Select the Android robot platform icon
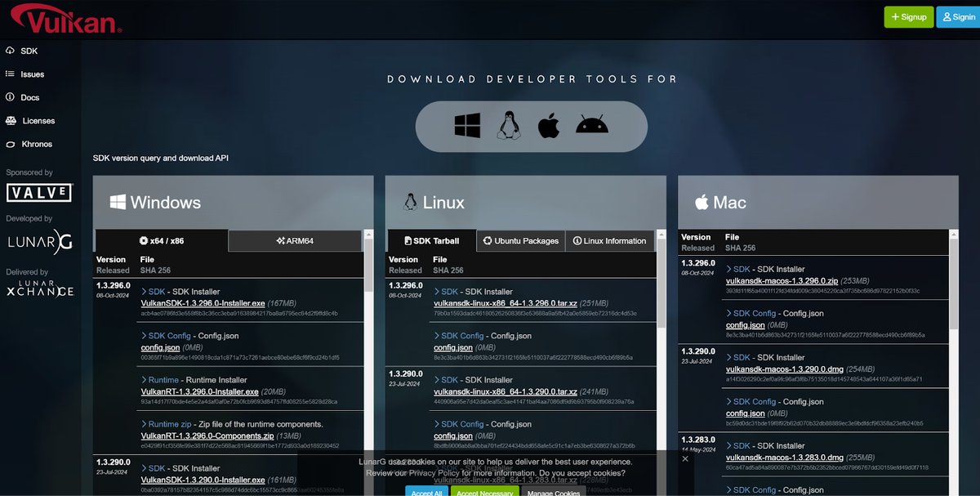This screenshot has width=980, height=496. pos(591,126)
